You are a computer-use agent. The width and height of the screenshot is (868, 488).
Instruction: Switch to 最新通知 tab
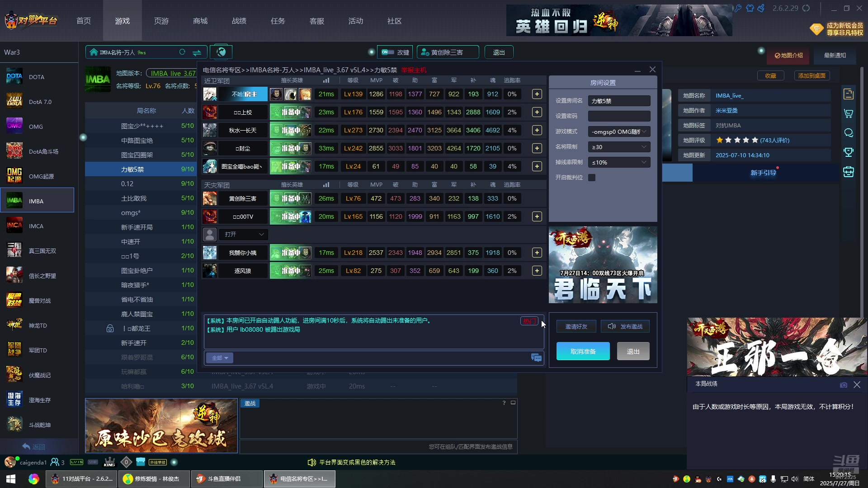coord(835,56)
